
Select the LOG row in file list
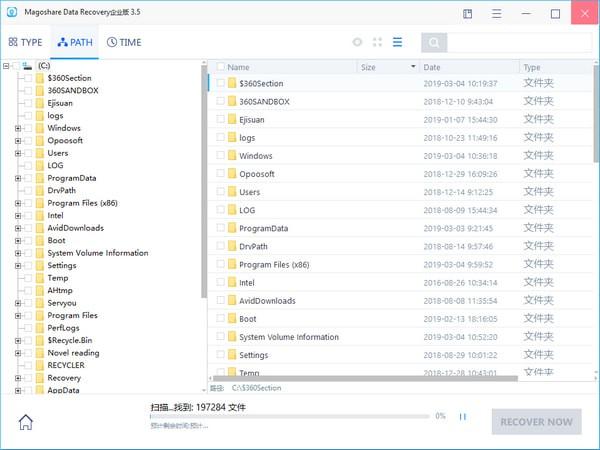pos(400,210)
